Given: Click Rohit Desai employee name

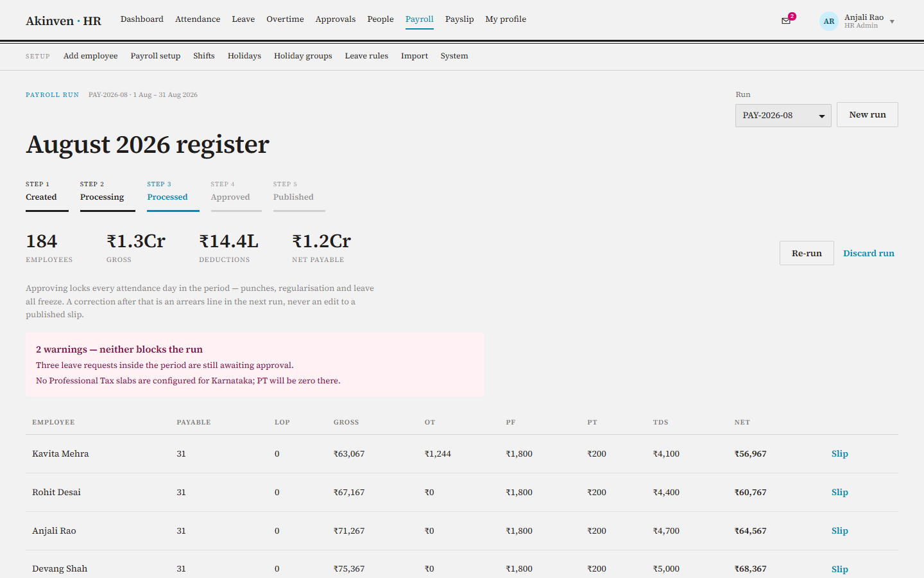Looking at the screenshot, I should (56, 492).
